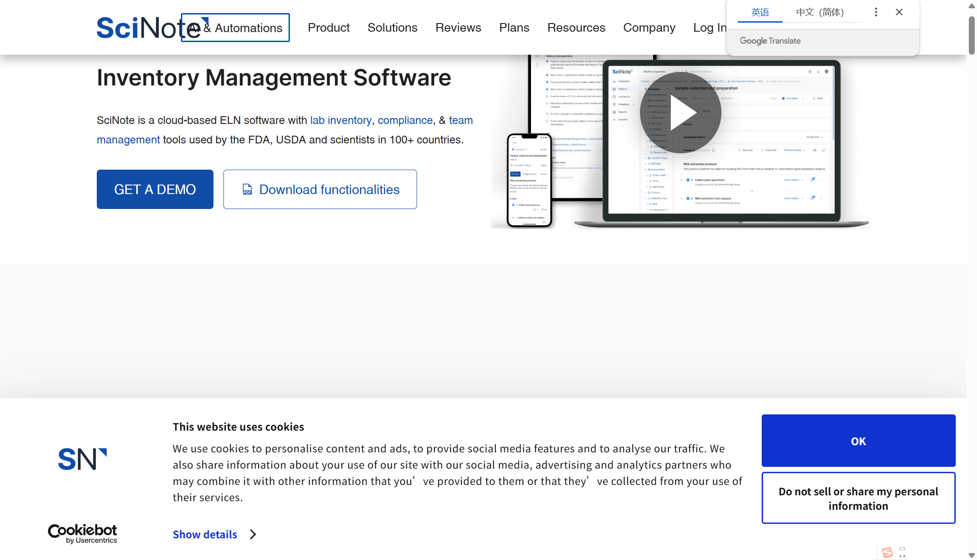Switch to 中文 (简体) translation tab

pos(820,12)
